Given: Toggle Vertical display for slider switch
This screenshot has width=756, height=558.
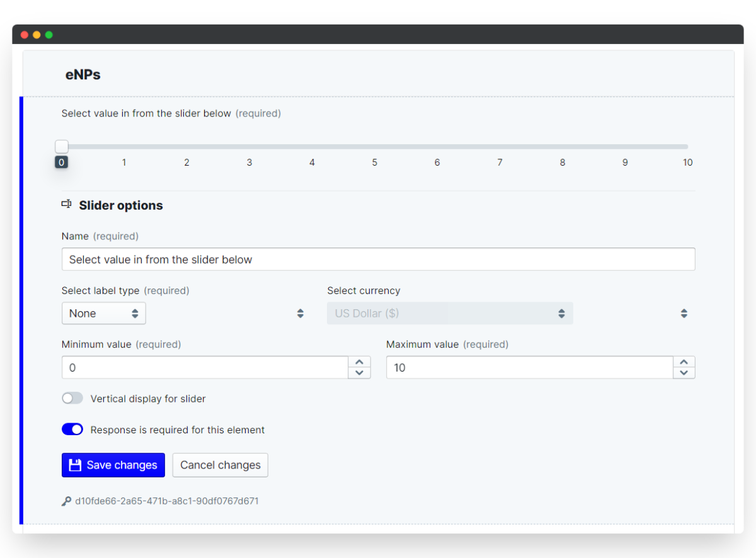Looking at the screenshot, I should pyautogui.click(x=72, y=398).
